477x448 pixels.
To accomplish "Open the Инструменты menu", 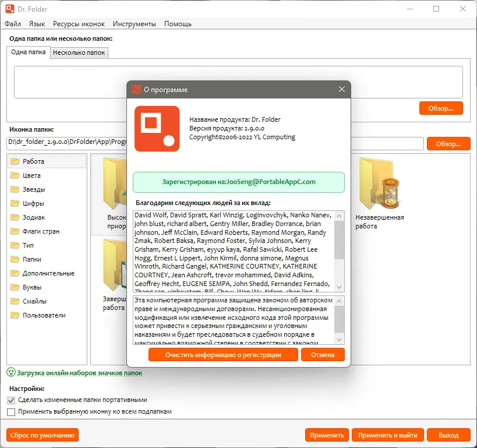I will click(x=135, y=24).
